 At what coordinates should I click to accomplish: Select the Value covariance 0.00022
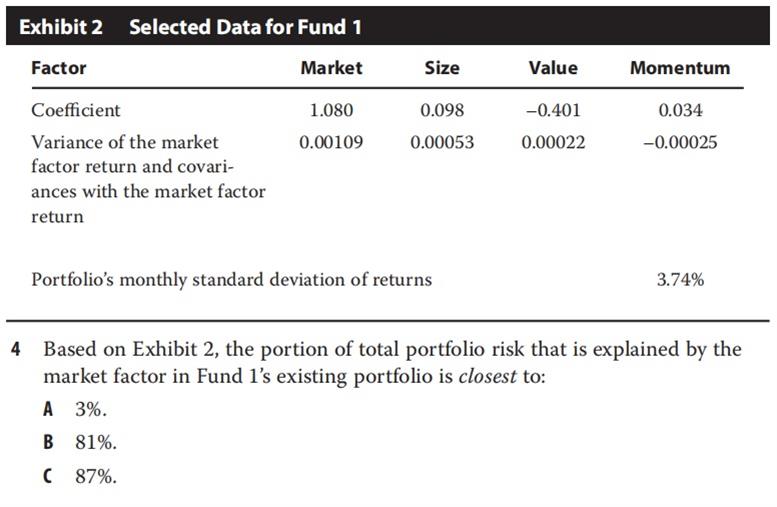click(x=553, y=142)
